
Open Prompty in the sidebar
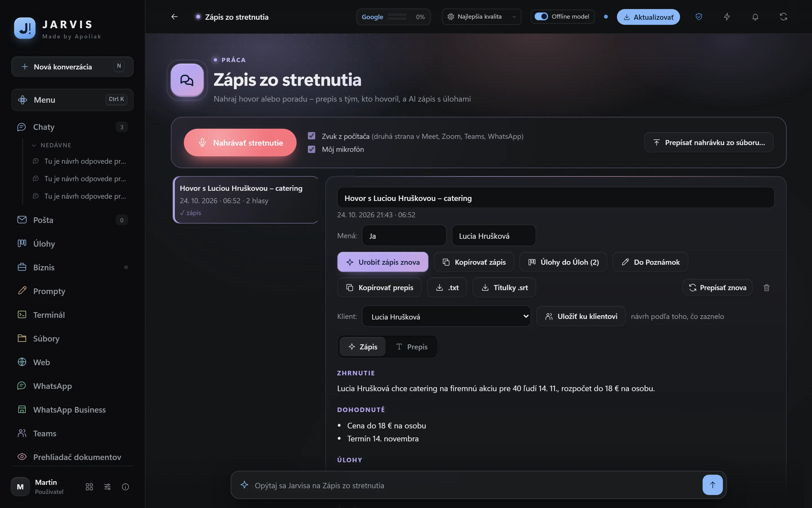(72, 291)
